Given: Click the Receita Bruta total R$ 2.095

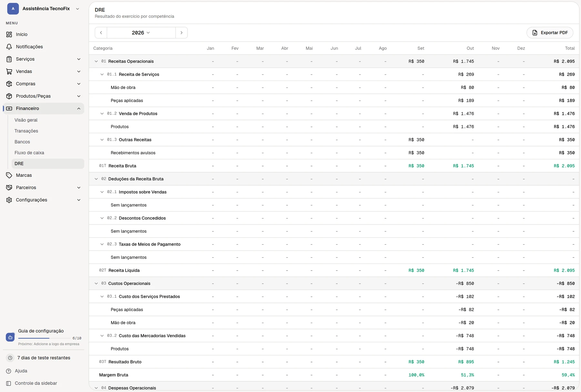Looking at the screenshot, I should point(564,166).
